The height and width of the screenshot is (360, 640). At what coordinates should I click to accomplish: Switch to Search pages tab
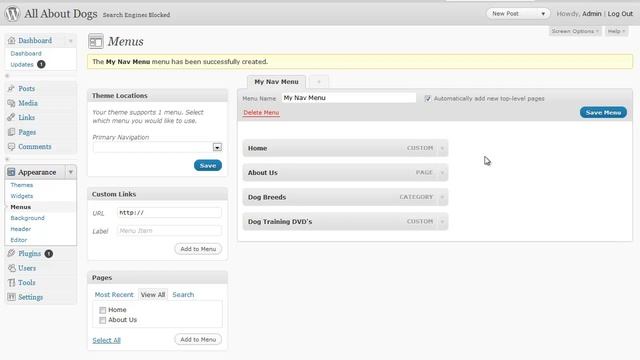(183, 295)
